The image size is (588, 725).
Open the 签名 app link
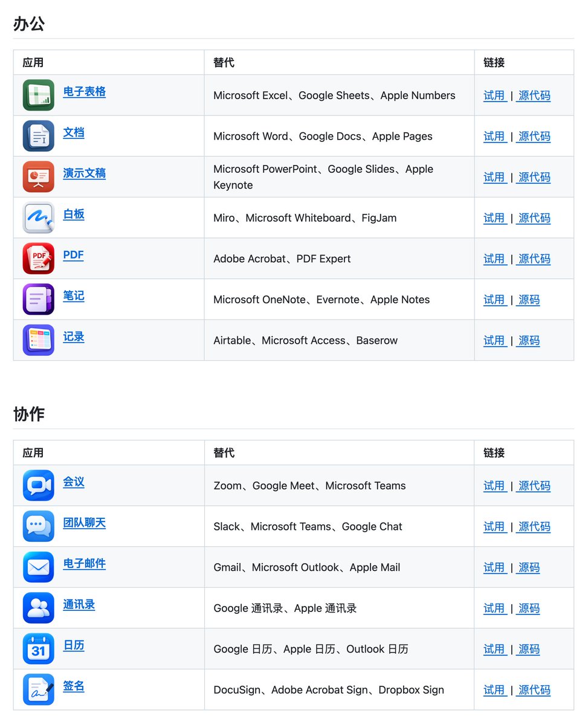[x=74, y=686]
